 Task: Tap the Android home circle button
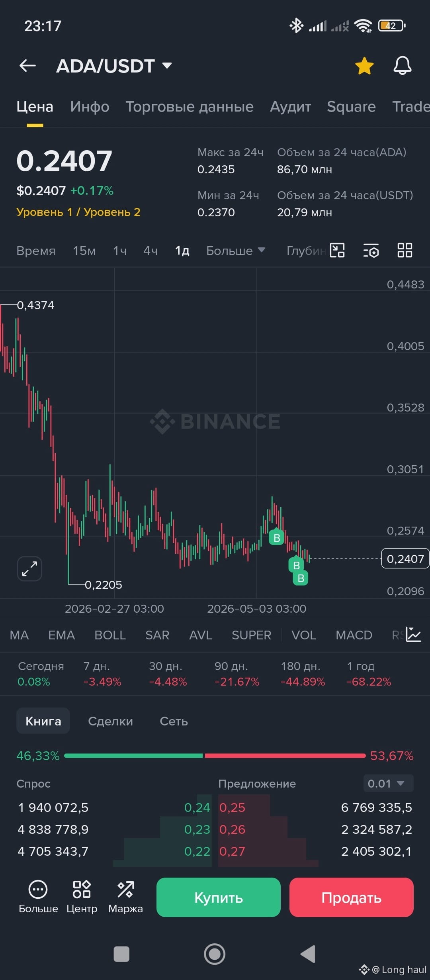pyautogui.click(x=215, y=954)
